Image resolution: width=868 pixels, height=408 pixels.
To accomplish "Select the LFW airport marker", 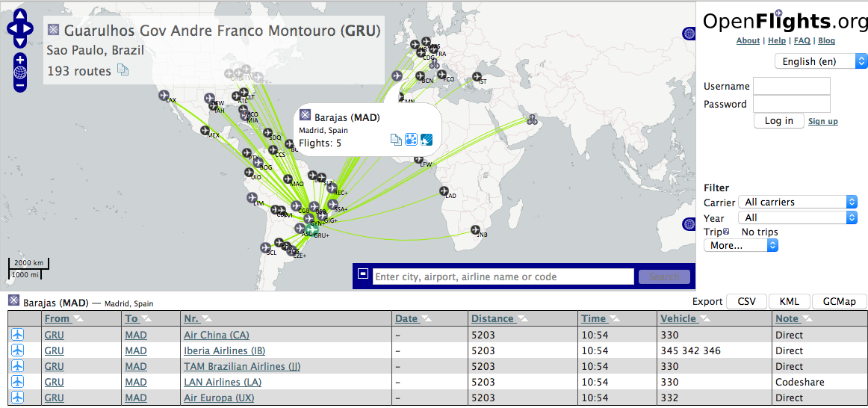I will [418, 159].
